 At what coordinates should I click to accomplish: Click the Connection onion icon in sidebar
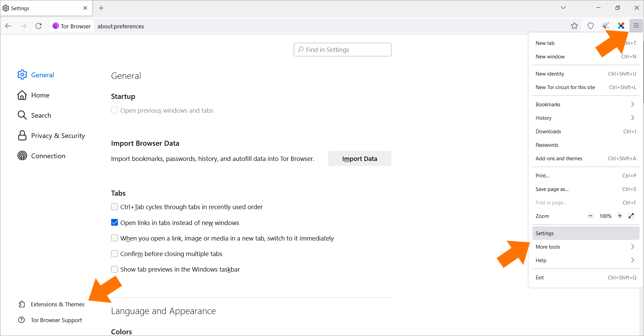coord(22,156)
